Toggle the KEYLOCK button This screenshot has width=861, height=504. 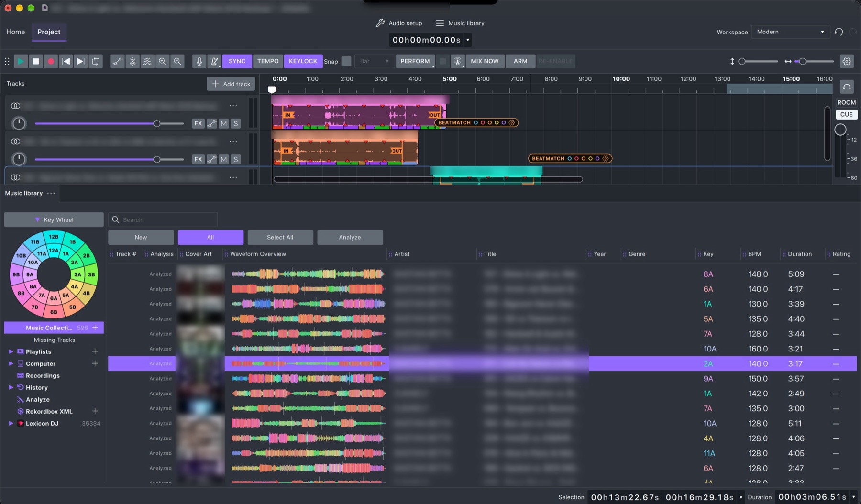(303, 61)
